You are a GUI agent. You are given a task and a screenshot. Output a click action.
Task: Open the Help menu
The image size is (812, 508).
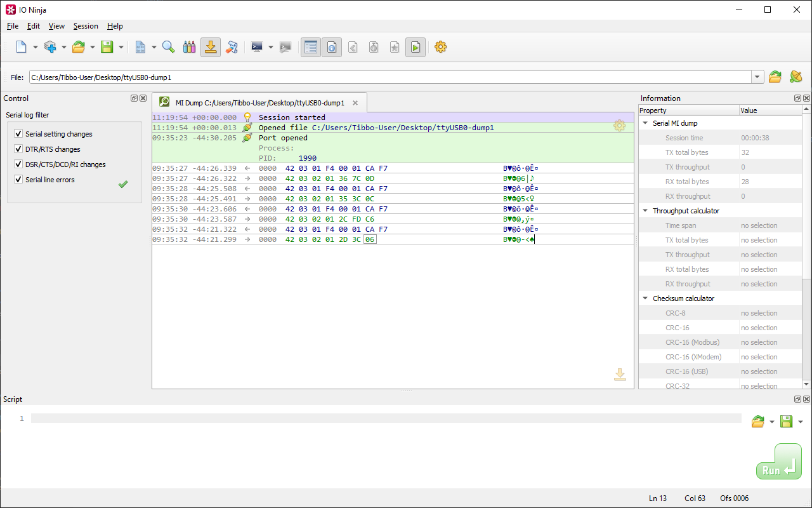pyautogui.click(x=115, y=26)
